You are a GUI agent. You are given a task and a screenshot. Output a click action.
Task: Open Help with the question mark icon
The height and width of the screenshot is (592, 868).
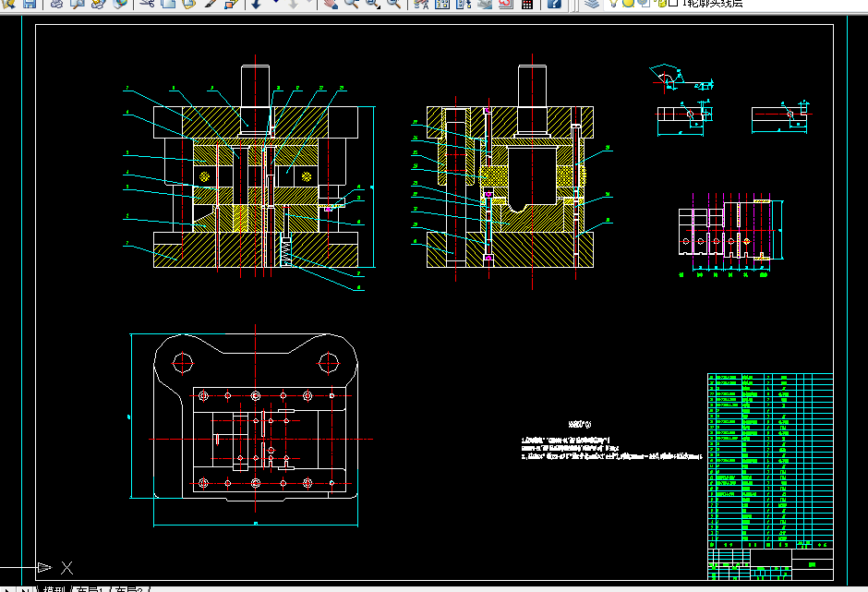pos(554,4)
